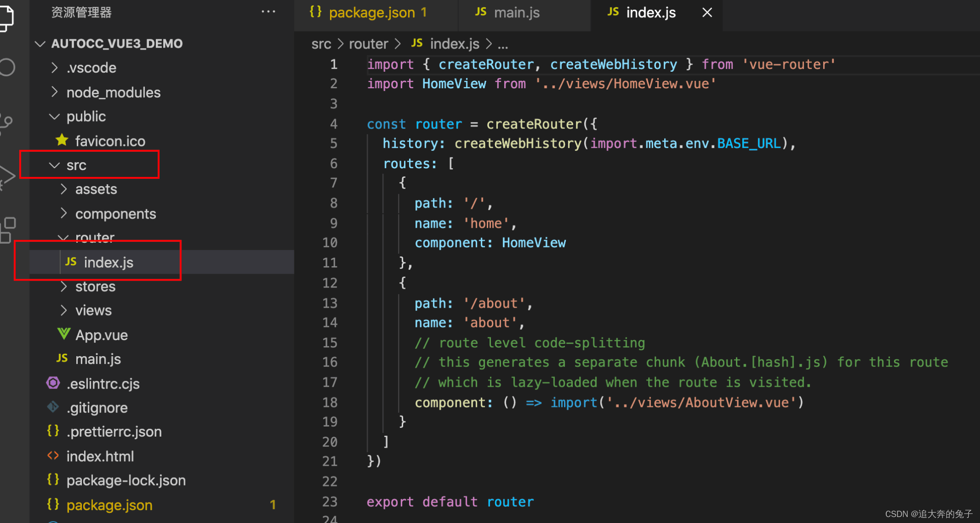
Task: Click the favicon.ico star icon
Action: coord(62,140)
